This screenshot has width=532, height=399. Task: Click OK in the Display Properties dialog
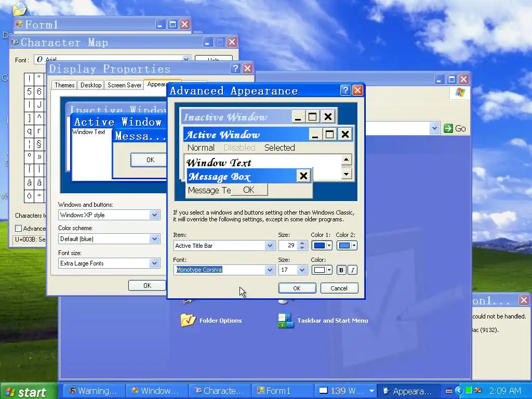(x=147, y=286)
